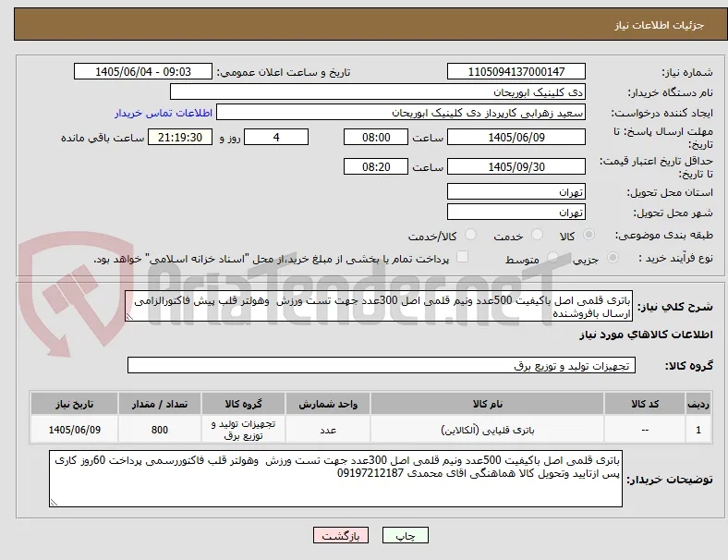Click the delivery province field تهران
728x560 pixels.
click(x=516, y=191)
